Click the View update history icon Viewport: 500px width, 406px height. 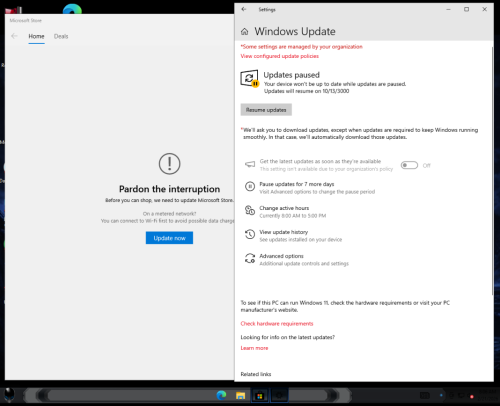tap(250, 234)
